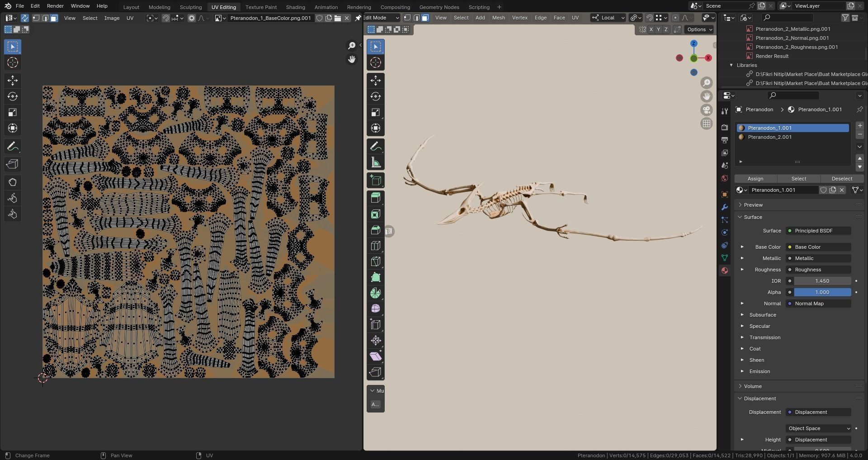Open the Object Space dropdown
This screenshot has width=868, height=460.
pyautogui.click(x=819, y=428)
